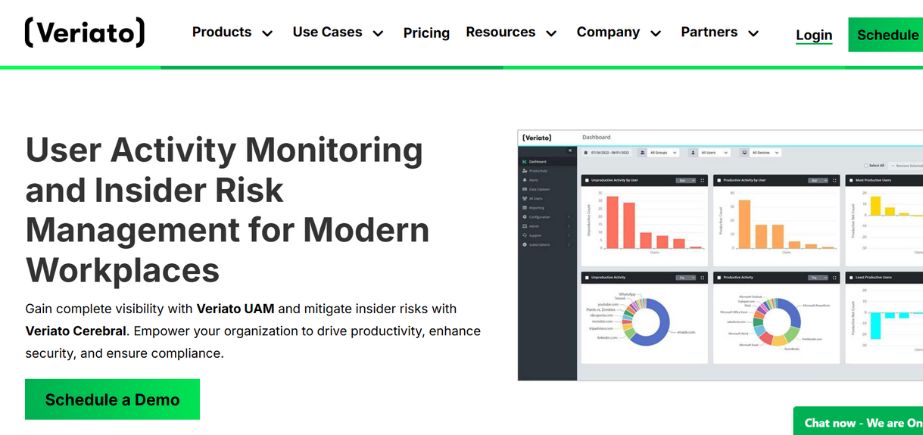
Task: Maximize the Productive Activity donut panel
Action: [x=834, y=277]
